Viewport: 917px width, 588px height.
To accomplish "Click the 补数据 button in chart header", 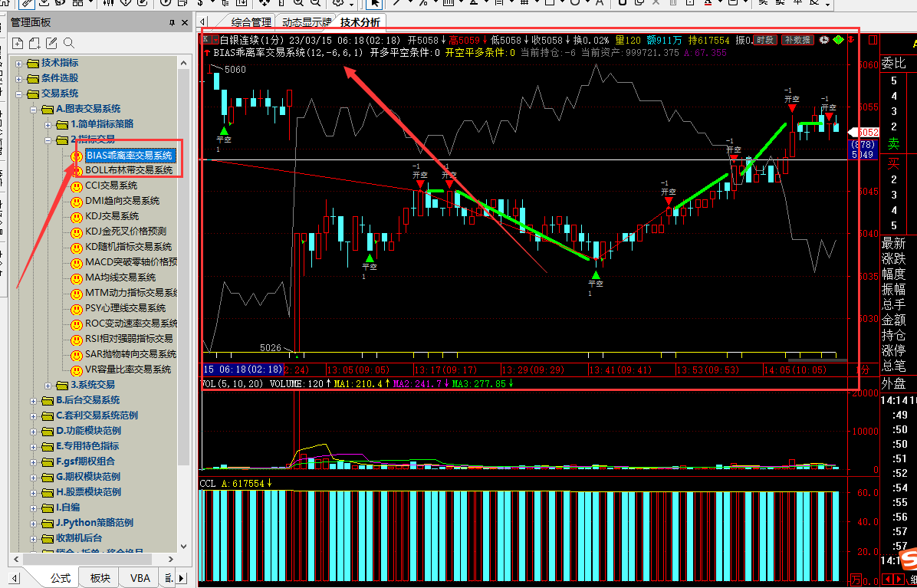I will pos(797,40).
